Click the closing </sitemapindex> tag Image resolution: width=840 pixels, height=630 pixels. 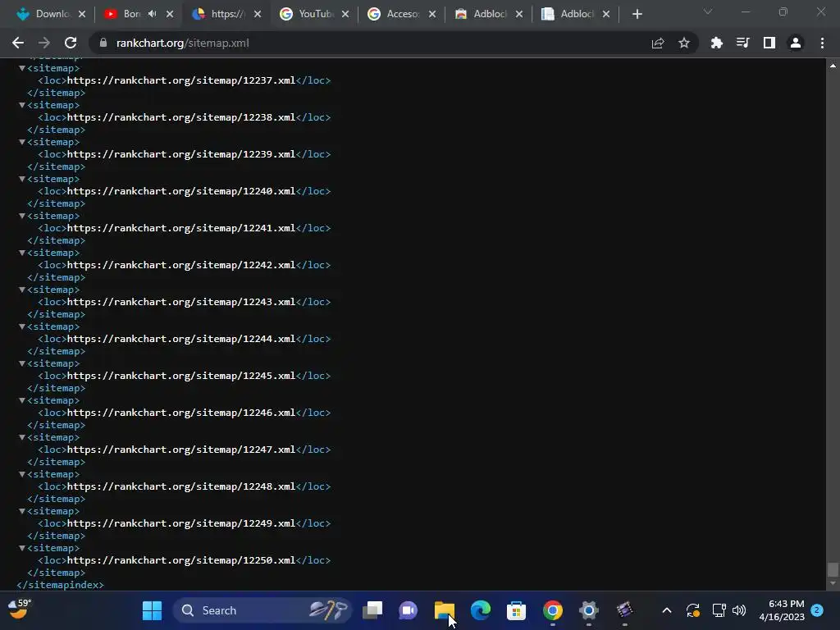pyautogui.click(x=60, y=585)
